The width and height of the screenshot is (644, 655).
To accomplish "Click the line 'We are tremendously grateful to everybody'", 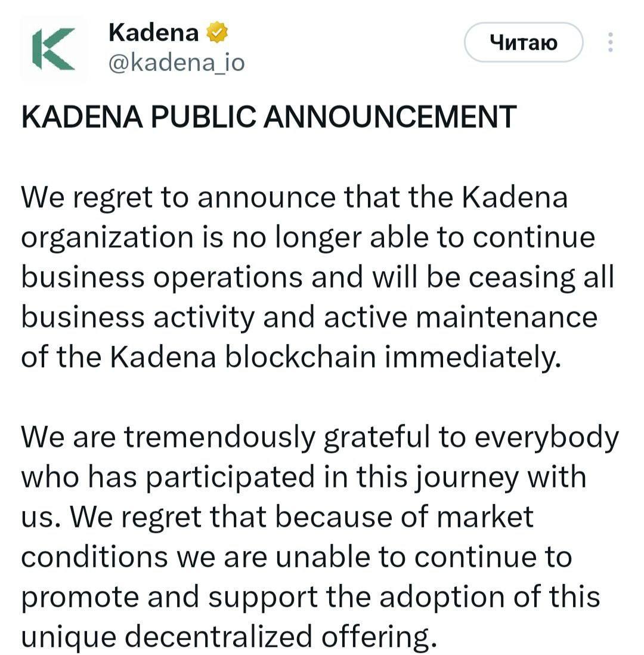I will tap(320, 437).
